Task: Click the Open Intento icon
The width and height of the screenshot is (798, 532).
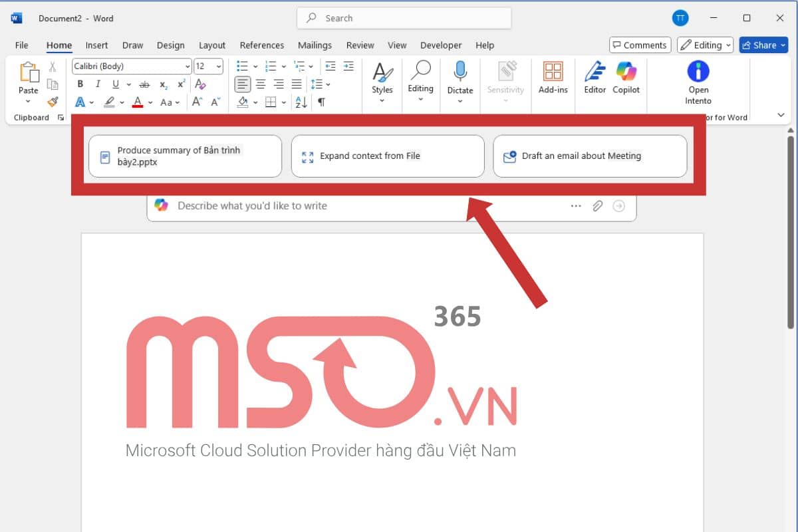Action: click(x=698, y=71)
